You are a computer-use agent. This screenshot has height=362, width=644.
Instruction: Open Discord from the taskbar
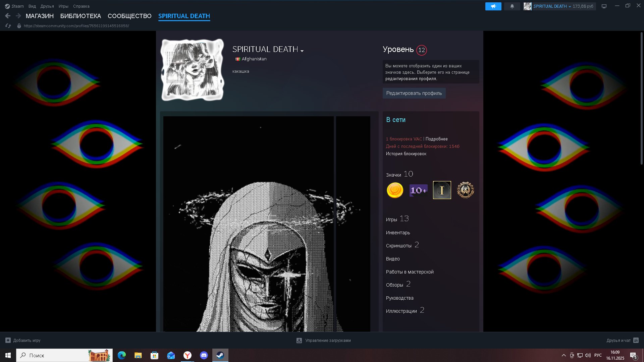[204, 355]
